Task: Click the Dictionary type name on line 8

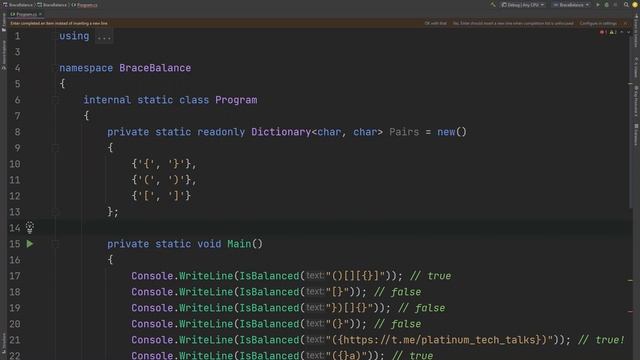Action: click(281, 132)
